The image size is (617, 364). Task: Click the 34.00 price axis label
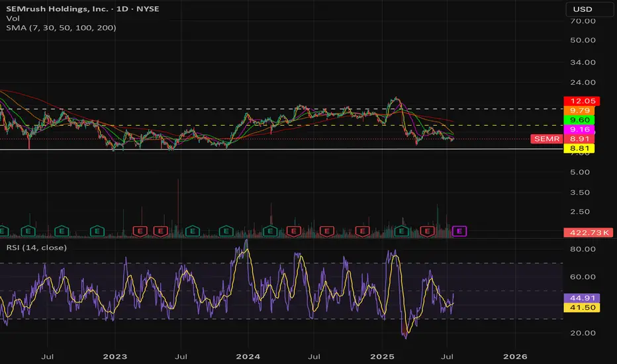[x=583, y=62]
